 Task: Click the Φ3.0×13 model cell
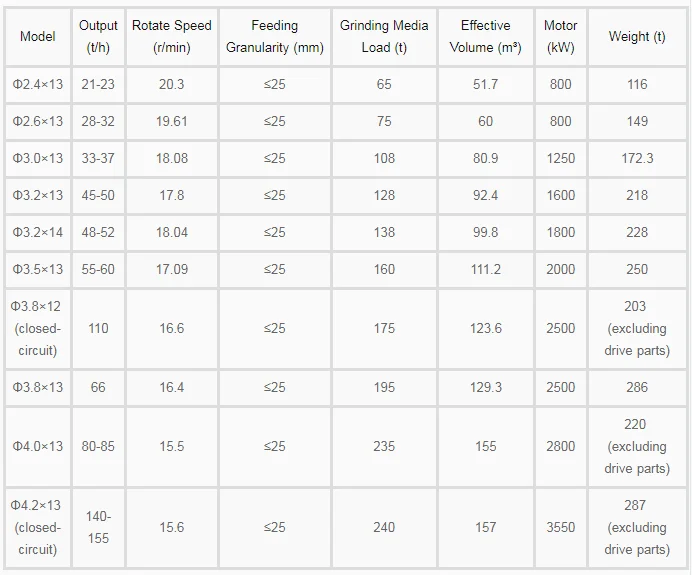click(38, 158)
